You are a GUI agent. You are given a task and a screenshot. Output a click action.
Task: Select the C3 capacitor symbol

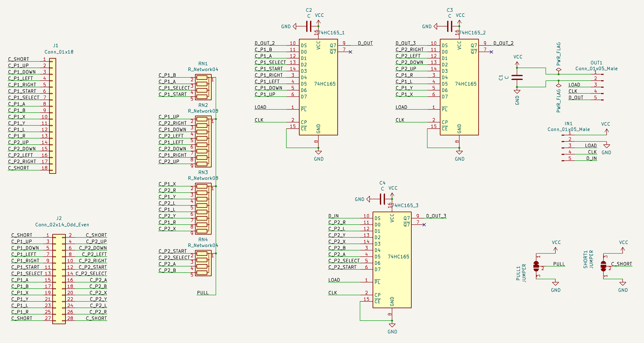coord(450,26)
